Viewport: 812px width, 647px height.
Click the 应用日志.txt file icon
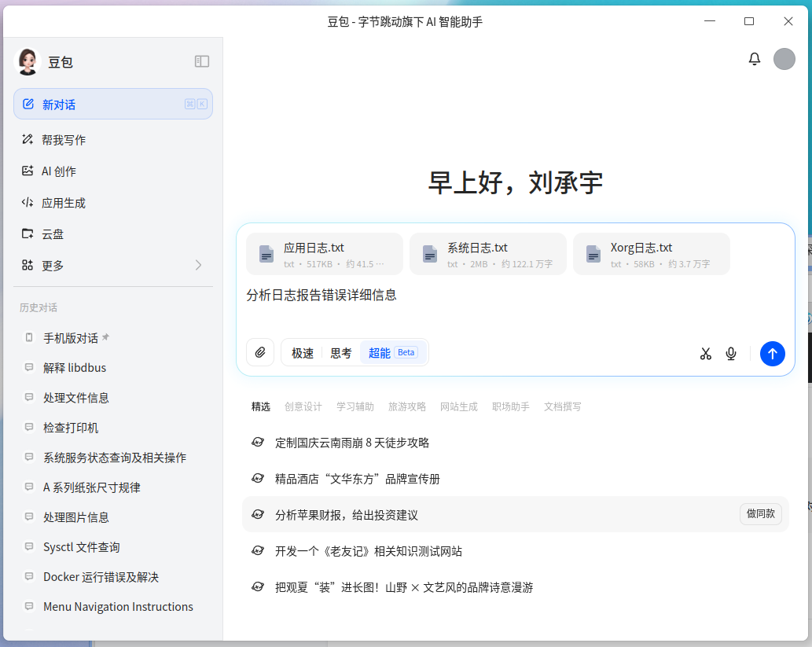[x=266, y=254]
